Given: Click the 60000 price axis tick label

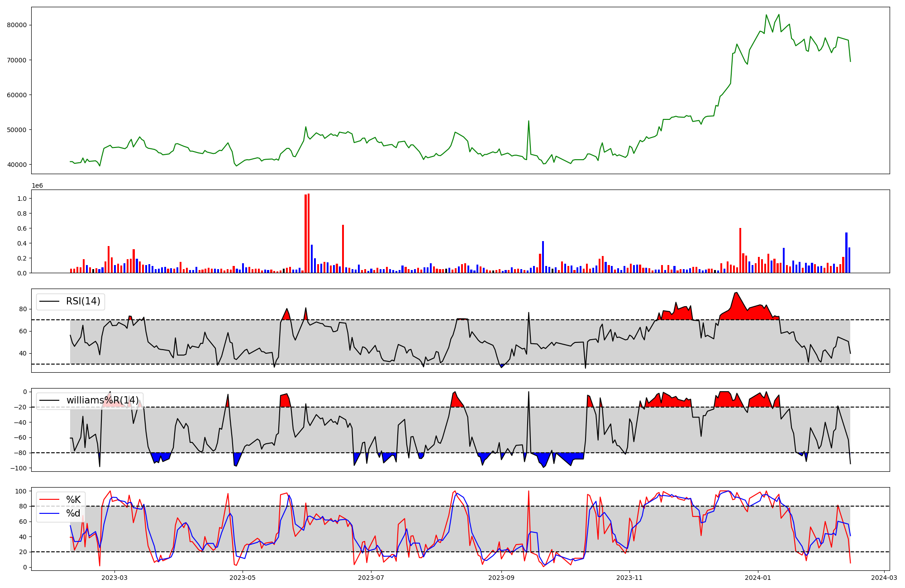Looking at the screenshot, I should coord(17,95).
